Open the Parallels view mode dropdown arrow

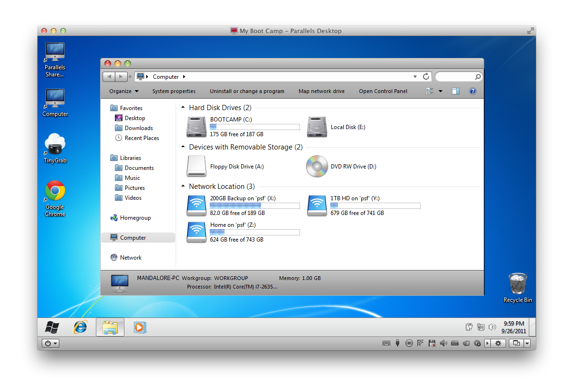click(x=527, y=343)
